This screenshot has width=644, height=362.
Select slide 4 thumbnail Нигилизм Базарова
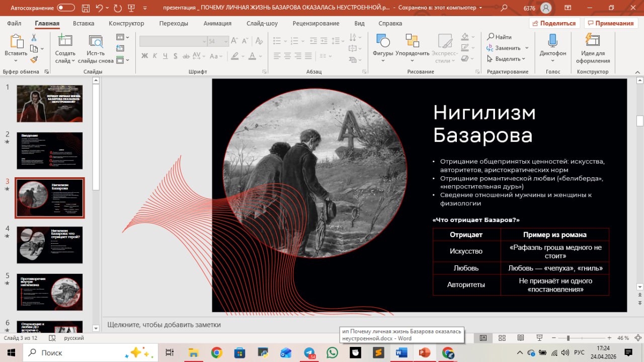50,245
